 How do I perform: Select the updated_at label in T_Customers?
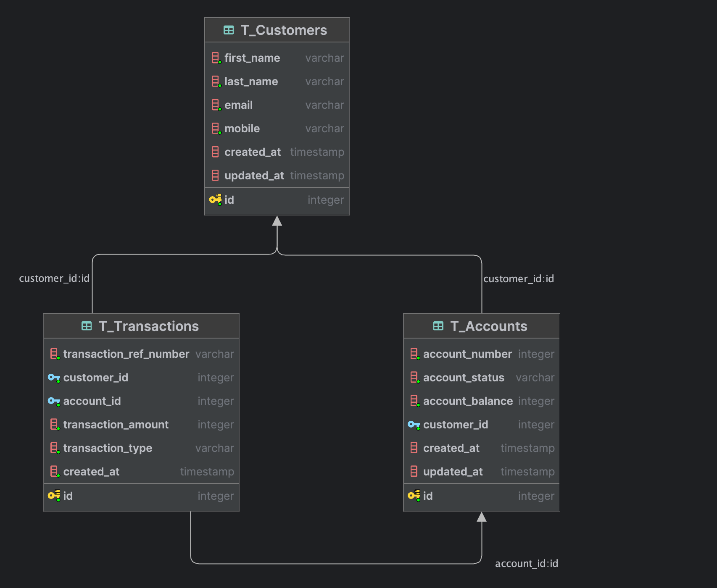254,176
